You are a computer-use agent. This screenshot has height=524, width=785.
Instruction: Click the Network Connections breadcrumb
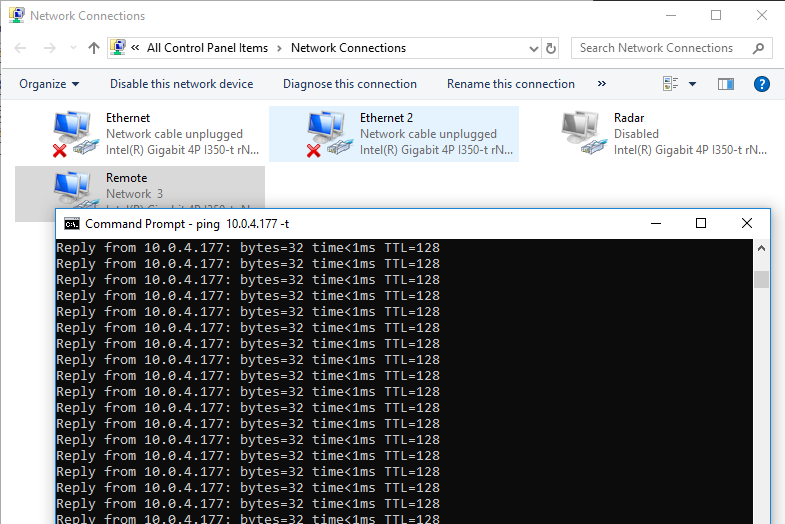(x=348, y=48)
